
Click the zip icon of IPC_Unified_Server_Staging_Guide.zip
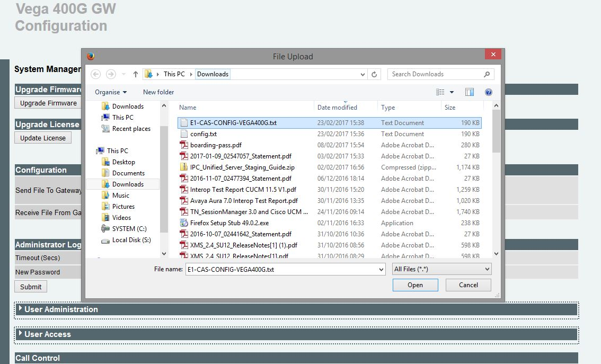tap(184, 167)
